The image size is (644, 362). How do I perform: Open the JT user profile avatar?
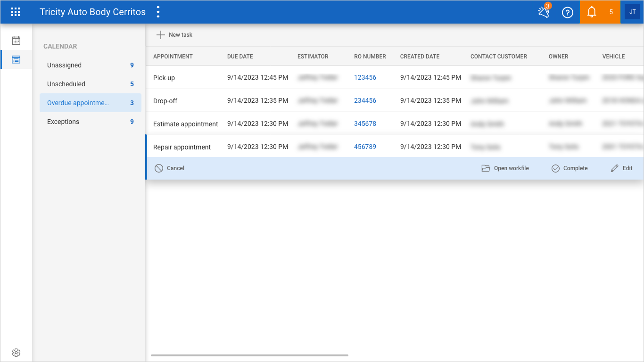click(x=632, y=12)
